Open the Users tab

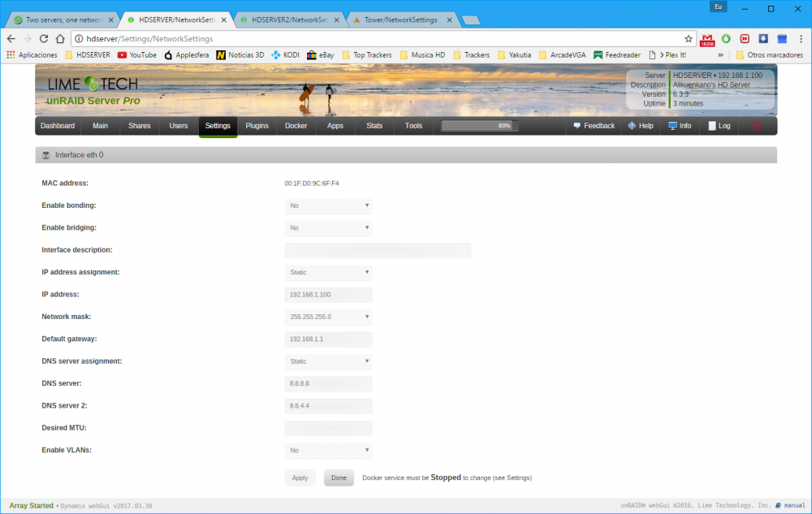point(179,126)
